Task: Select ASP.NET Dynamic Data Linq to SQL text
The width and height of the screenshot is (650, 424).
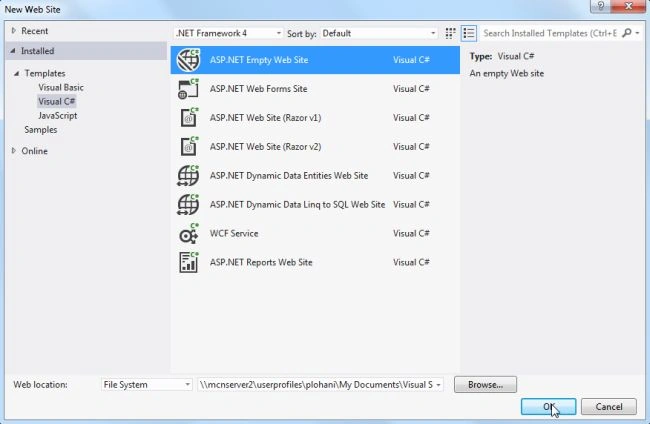Action: [x=297, y=204]
